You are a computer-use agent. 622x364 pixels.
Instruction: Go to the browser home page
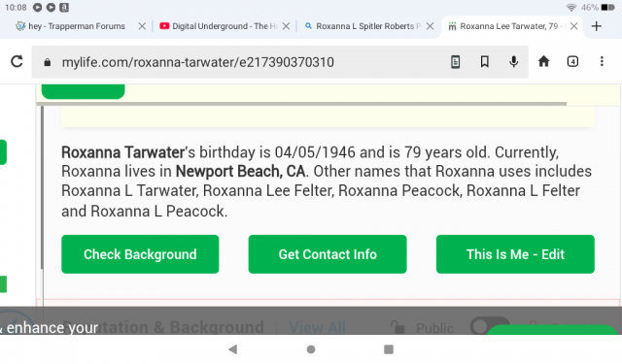tap(543, 61)
